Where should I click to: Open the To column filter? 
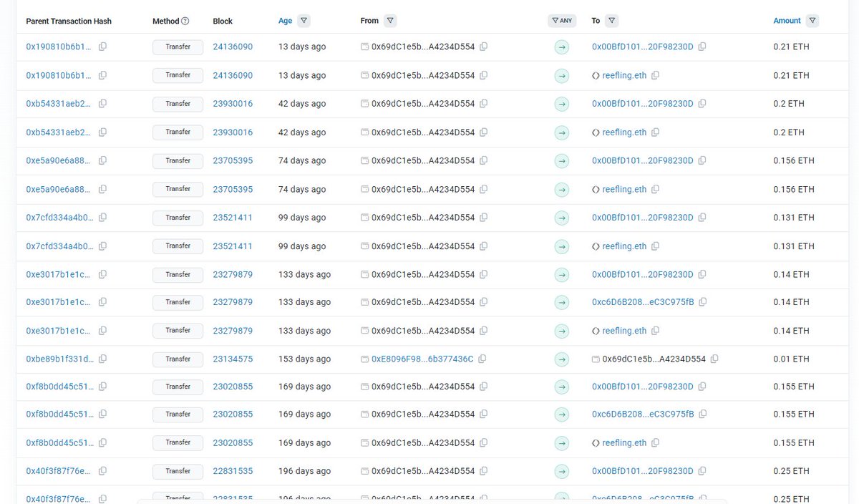click(611, 21)
